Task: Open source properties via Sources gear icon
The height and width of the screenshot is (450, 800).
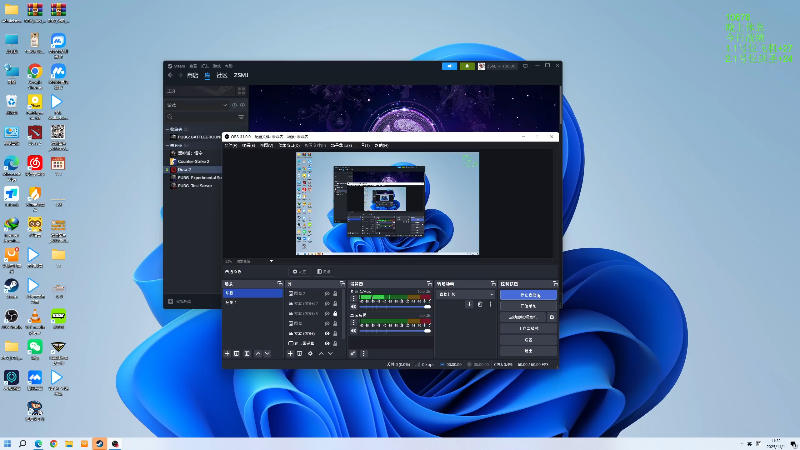Action: click(x=310, y=353)
